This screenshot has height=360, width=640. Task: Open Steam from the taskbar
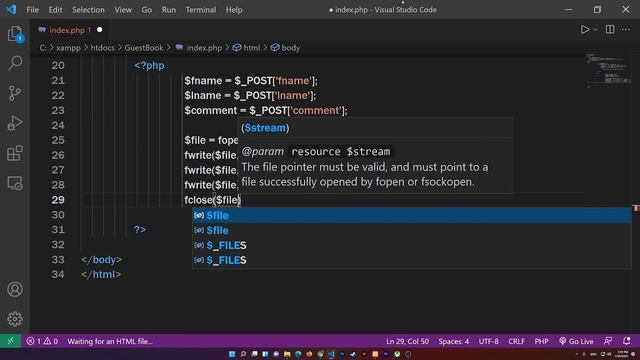point(353,354)
